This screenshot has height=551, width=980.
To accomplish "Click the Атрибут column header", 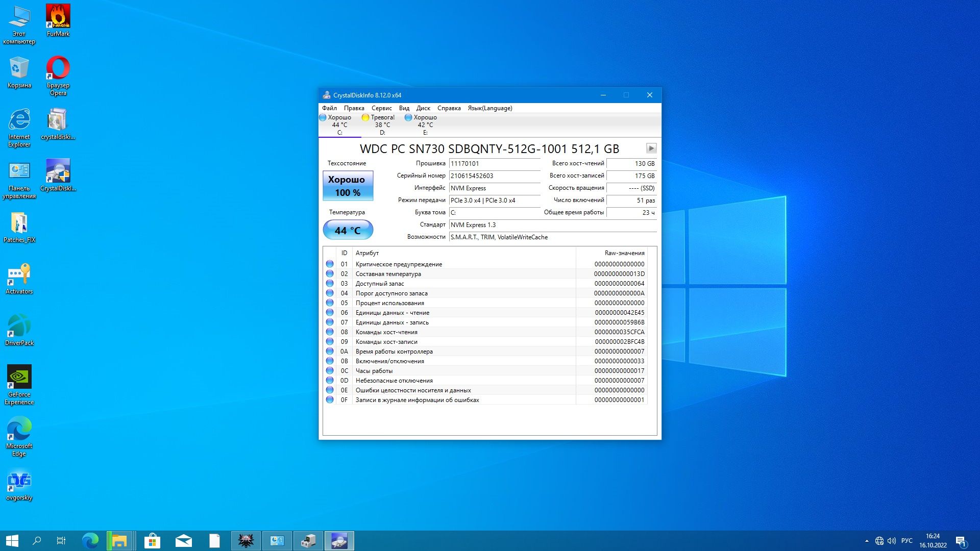I will [464, 253].
